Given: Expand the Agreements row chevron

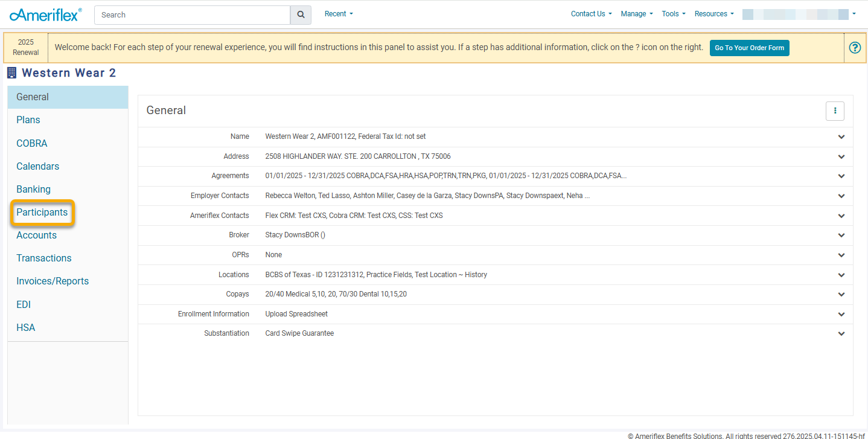Looking at the screenshot, I should click(x=841, y=176).
